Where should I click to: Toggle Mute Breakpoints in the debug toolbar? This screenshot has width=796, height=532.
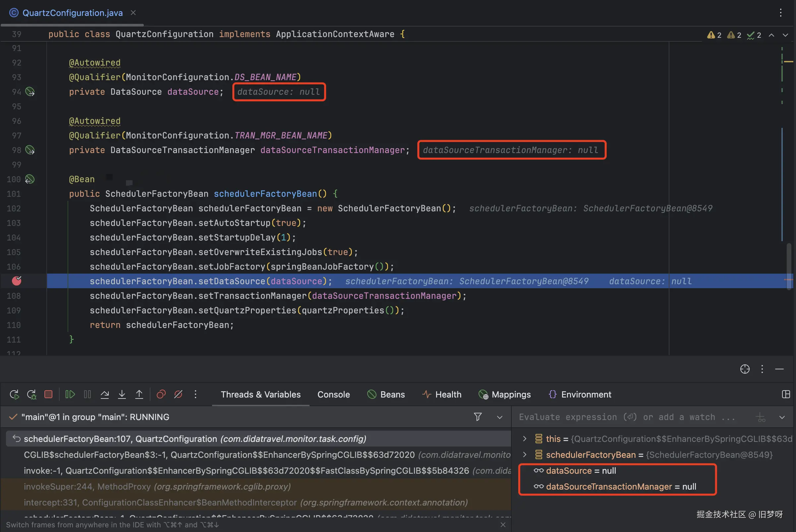[178, 394]
